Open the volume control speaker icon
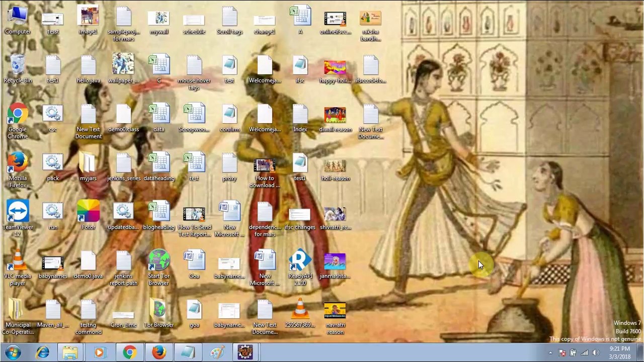Image resolution: width=644 pixels, height=362 pixels. [596, 353]
